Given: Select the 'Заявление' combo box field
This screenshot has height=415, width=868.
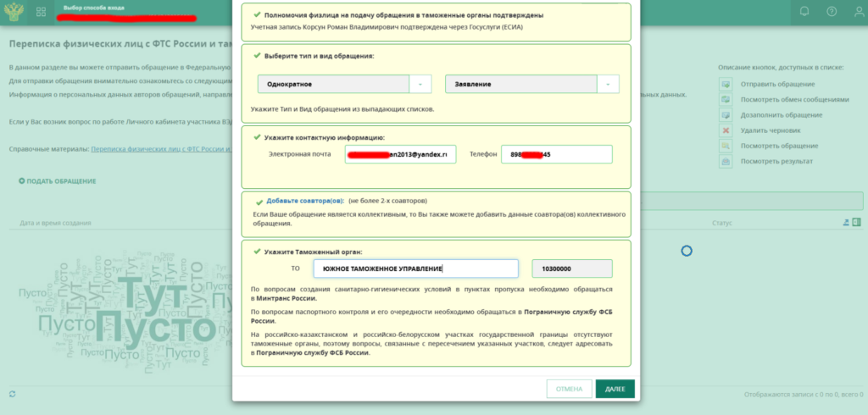Looking at the screenshot, I should point(532,84).
